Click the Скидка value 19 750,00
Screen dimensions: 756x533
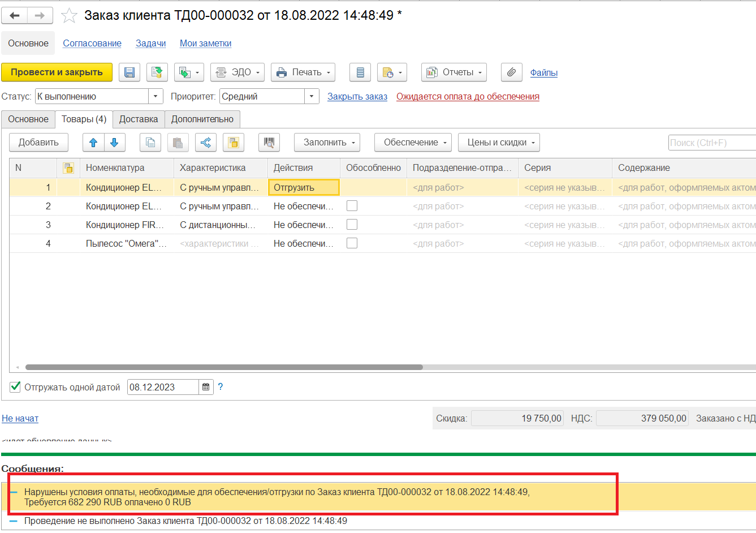(517, 419)
